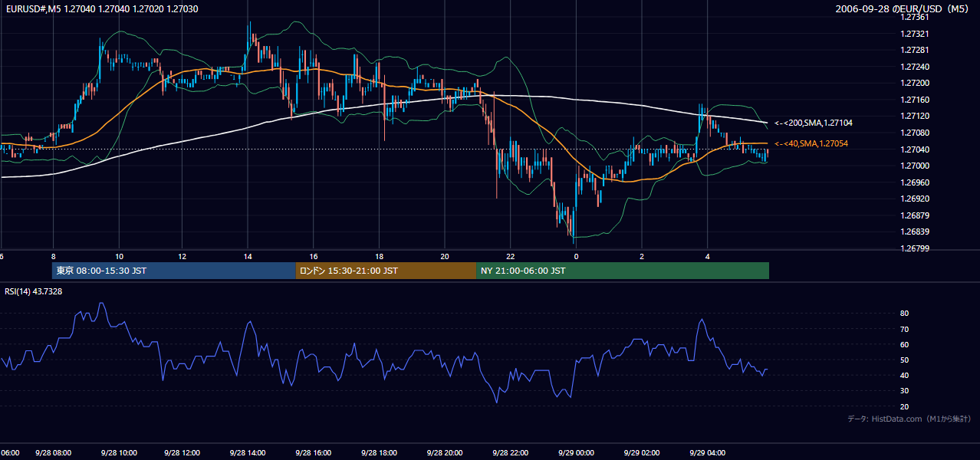The width and height of the screenshot is (980, 460).
Task: Click the 9/28 20:00 time label
Action: click(445, 452)
